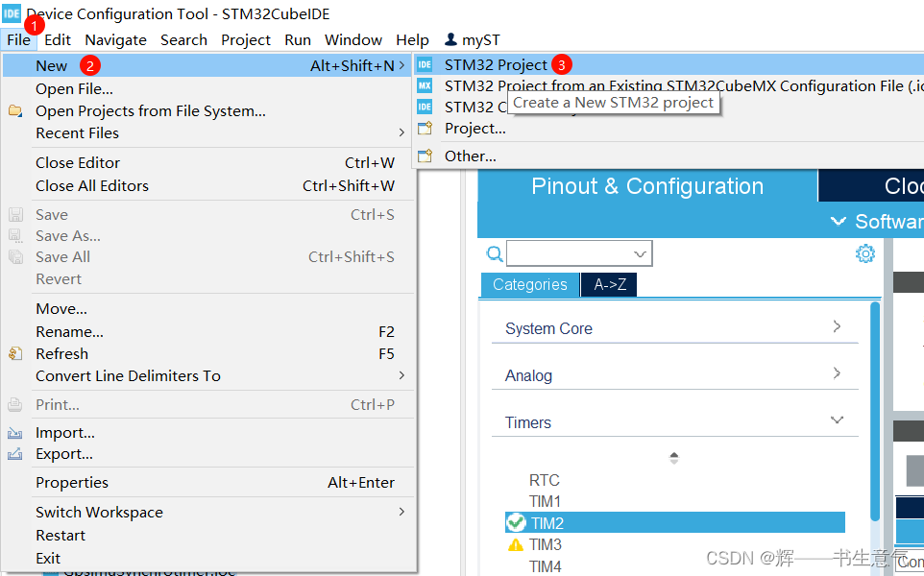Collapse the Timers category

(674, 421)
